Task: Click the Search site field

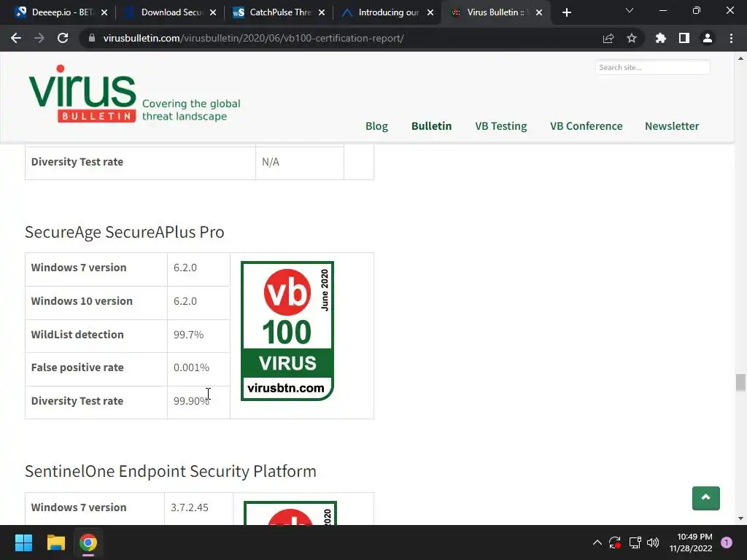Action: click(652, 67)
